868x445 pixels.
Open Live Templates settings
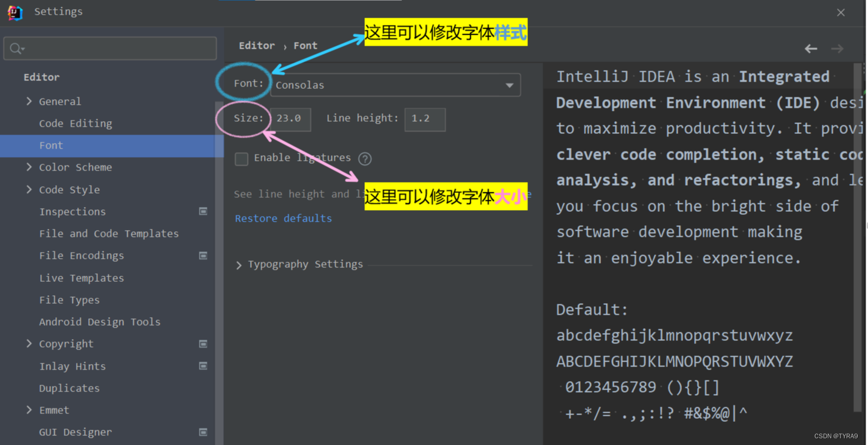tap(82, 278)
